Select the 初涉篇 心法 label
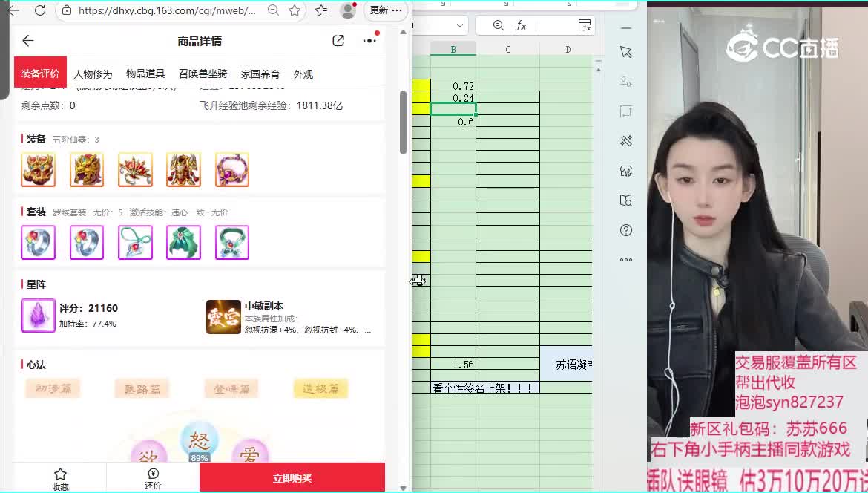Screen dimensions: 868x493 tap(53, 388)
